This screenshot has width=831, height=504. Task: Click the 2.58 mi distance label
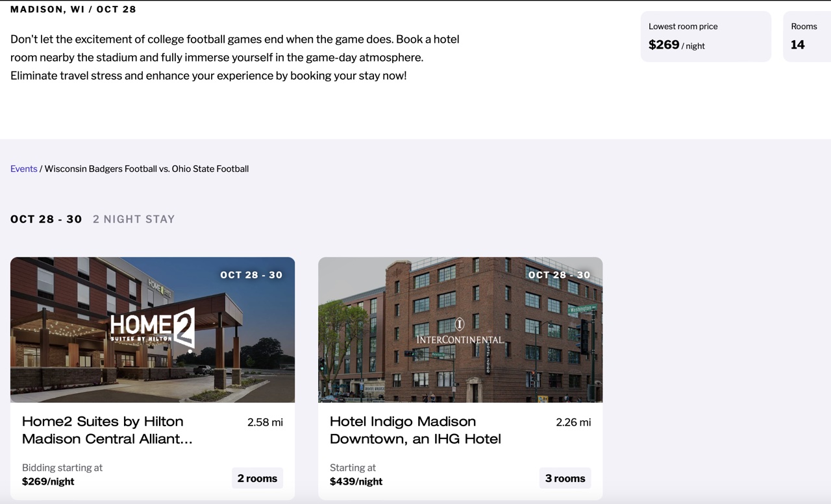pos(265,422)
